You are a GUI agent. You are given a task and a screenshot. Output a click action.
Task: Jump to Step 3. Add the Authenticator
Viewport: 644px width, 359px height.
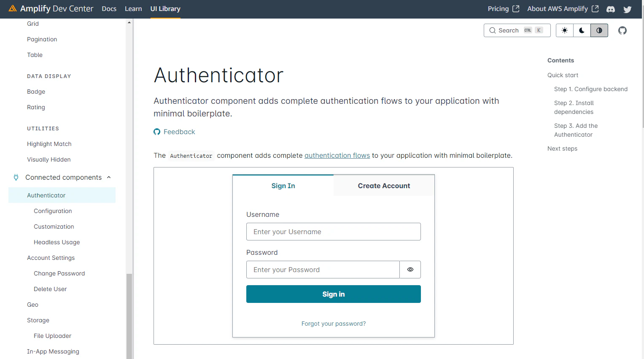click(576, 130)
